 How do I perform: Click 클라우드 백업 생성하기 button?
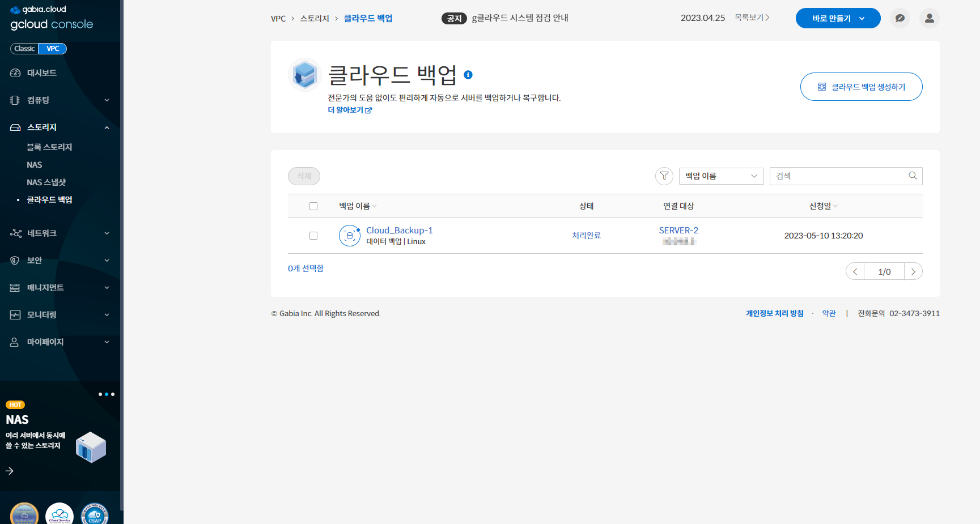862,87
